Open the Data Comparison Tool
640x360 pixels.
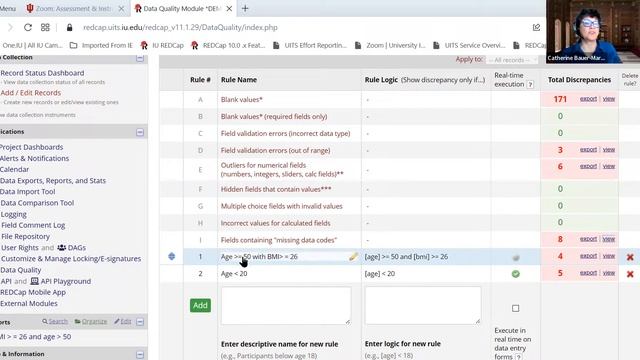pyautogui.click(x=37, y=203)
